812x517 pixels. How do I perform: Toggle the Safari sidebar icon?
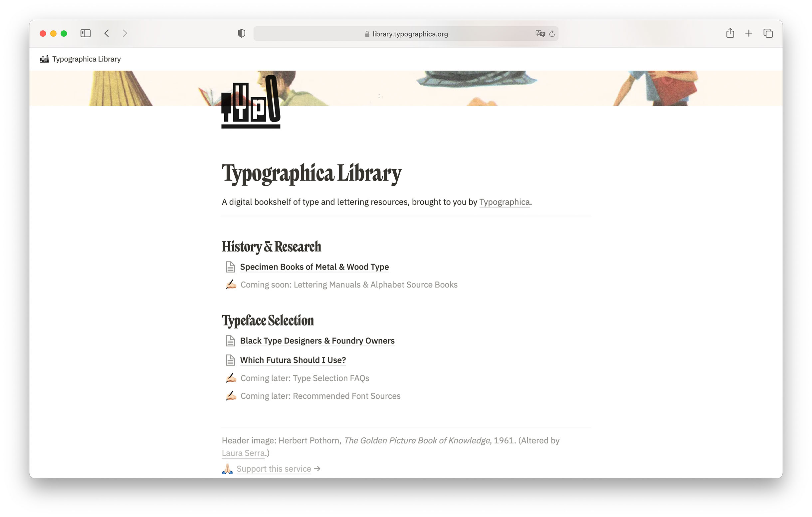85,33
